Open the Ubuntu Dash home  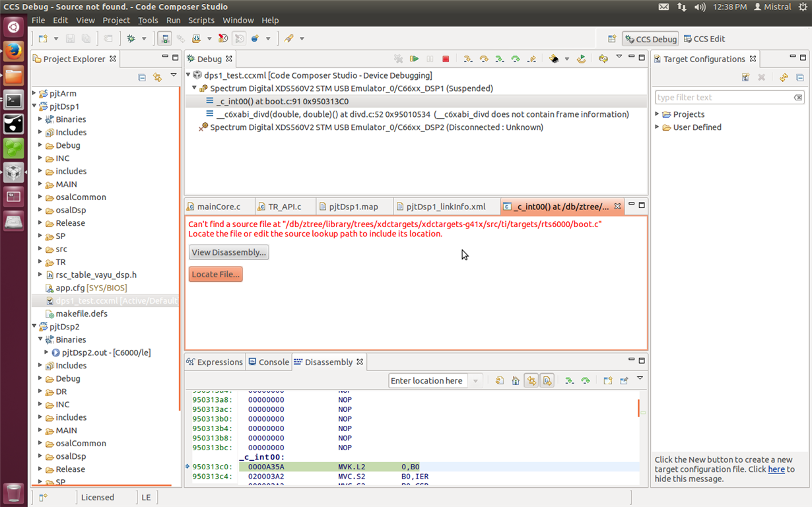(x=14, y=26)
